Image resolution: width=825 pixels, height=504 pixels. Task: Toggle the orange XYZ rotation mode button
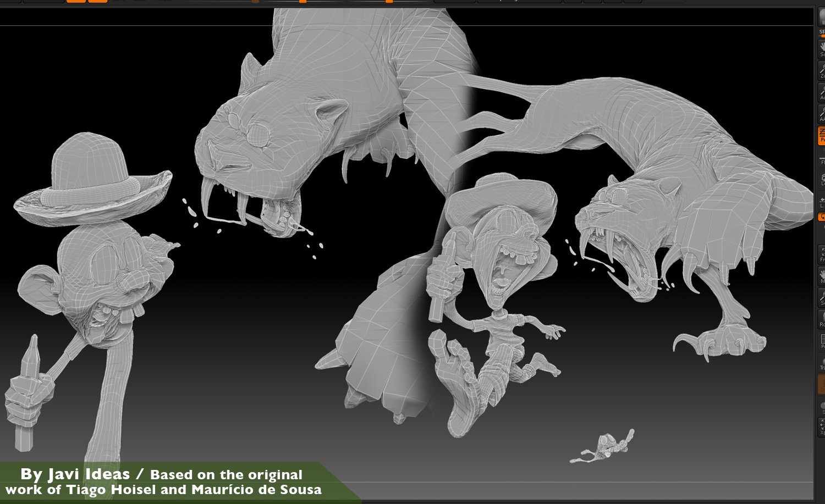pyautogui.click(x=822, y=217)
